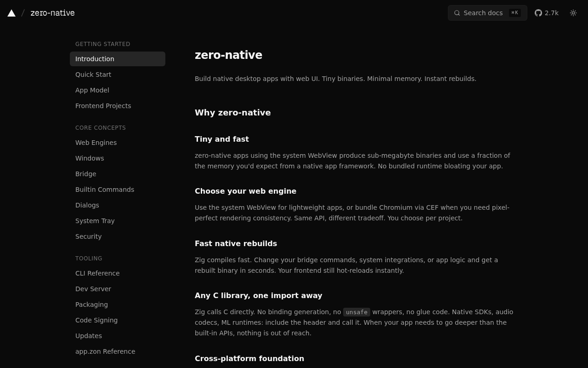Click the main "zero-native" page title

[x=229, y=55]
